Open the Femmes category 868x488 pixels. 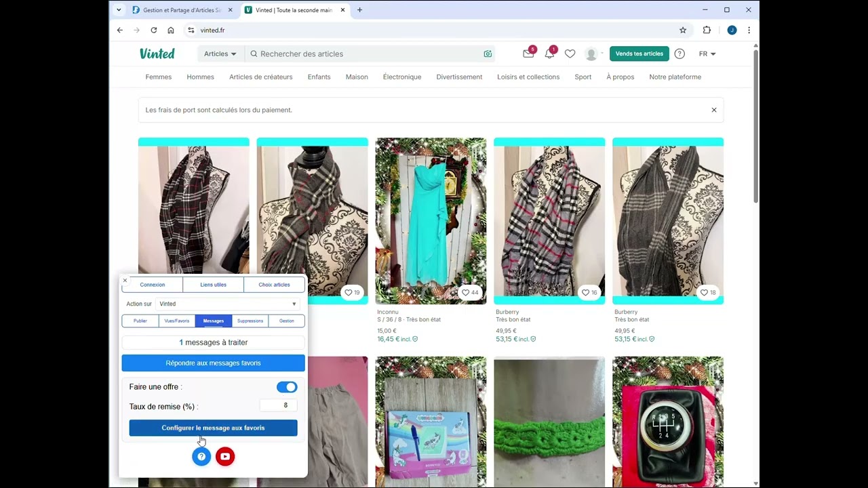[159, 77]
